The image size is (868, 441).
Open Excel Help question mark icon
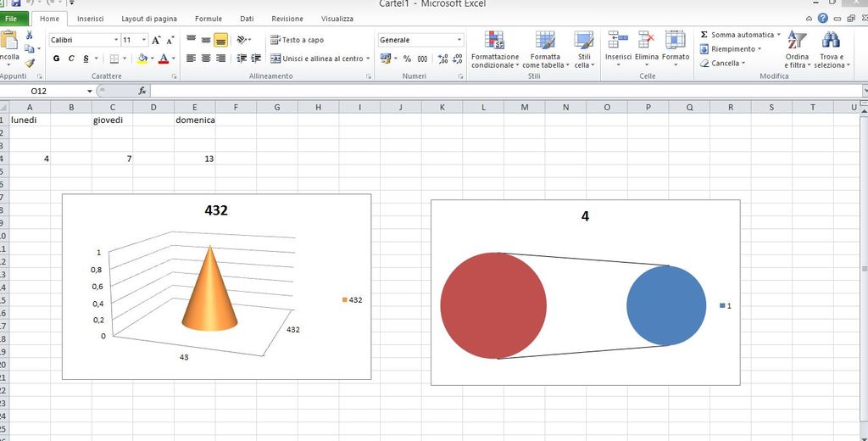(x=823, y=19)
